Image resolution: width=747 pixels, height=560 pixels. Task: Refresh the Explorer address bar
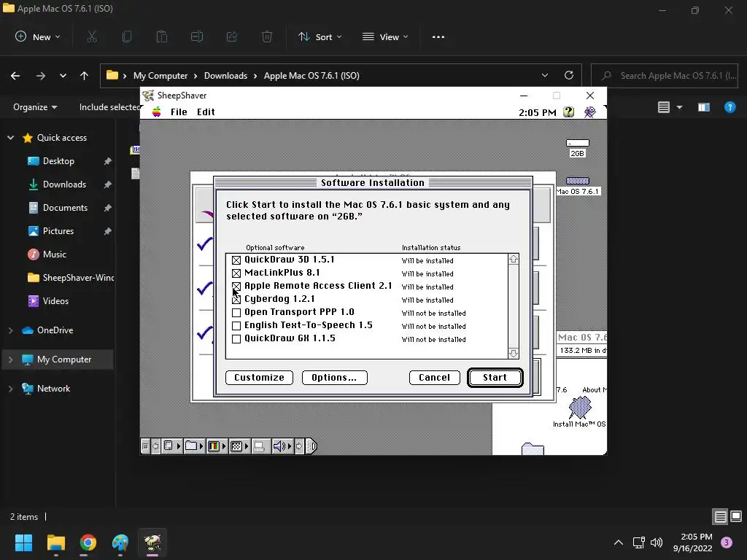coord(569,75)
